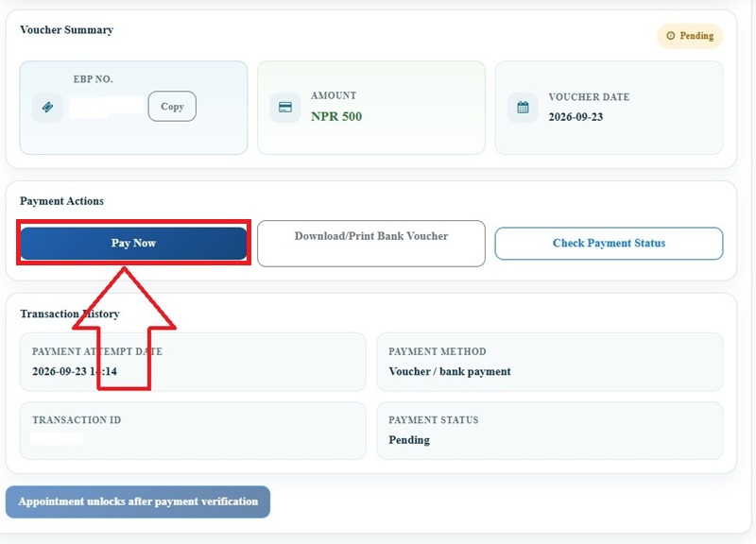Click the PAYMENT METHOD label

(x=438, y=351)
